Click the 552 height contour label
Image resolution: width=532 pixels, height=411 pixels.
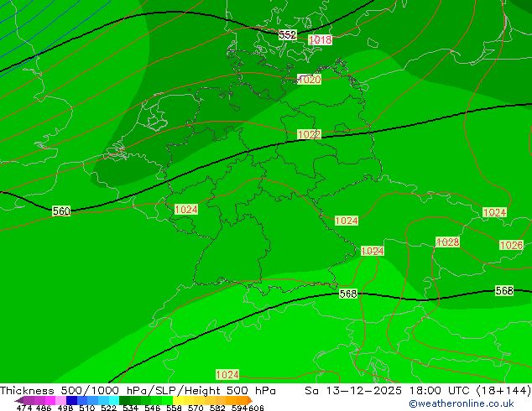pyautogui.click(x=288, y=34)
